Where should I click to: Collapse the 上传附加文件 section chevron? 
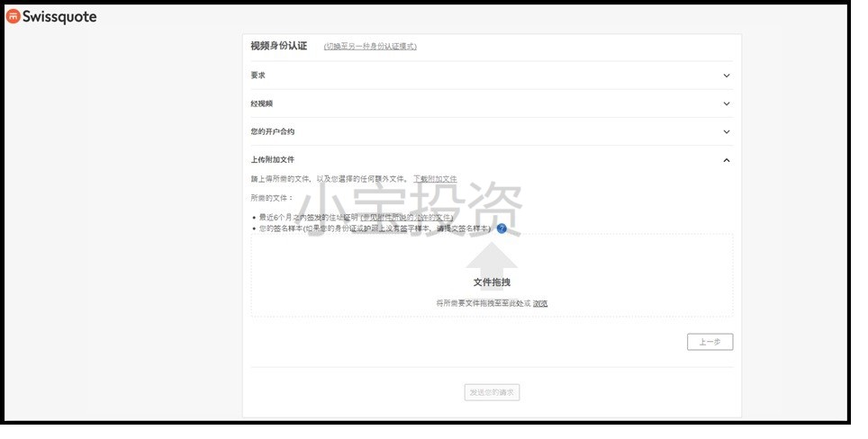[x=727, y=160]
